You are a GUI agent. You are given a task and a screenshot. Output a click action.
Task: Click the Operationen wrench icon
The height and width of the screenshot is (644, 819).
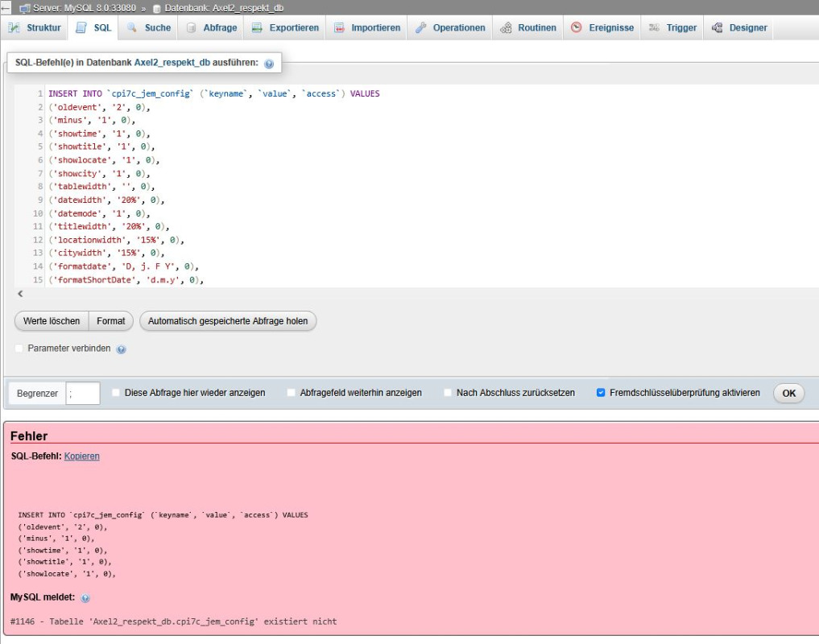click(421, 27)
